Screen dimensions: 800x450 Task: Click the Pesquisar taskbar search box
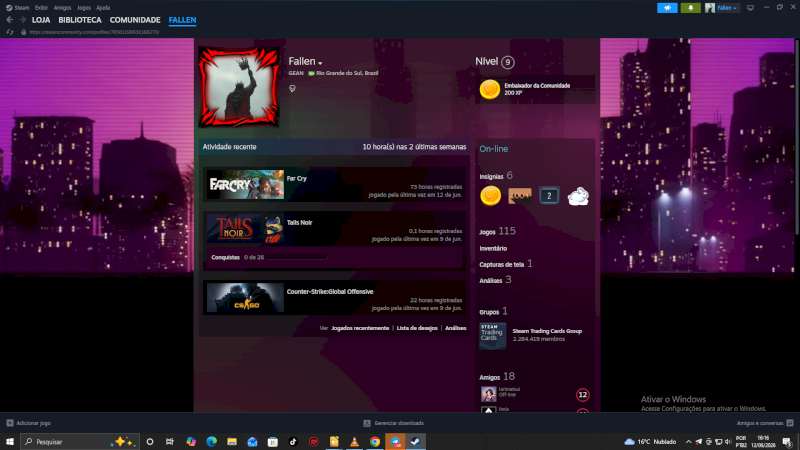coord(80,442)
